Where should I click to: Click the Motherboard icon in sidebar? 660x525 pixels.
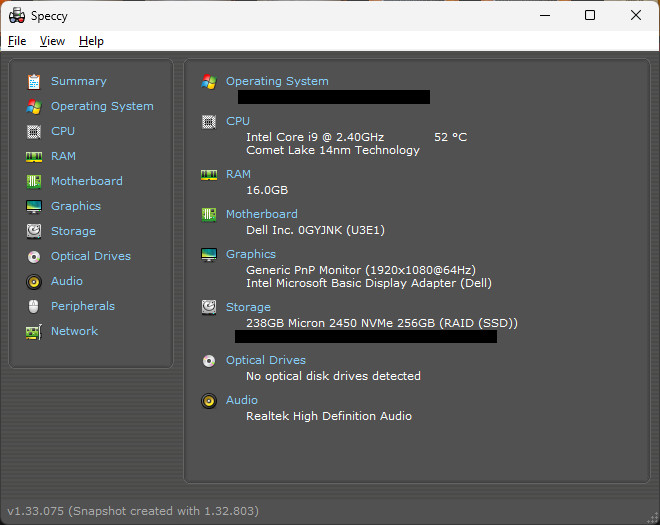(34, 181)
